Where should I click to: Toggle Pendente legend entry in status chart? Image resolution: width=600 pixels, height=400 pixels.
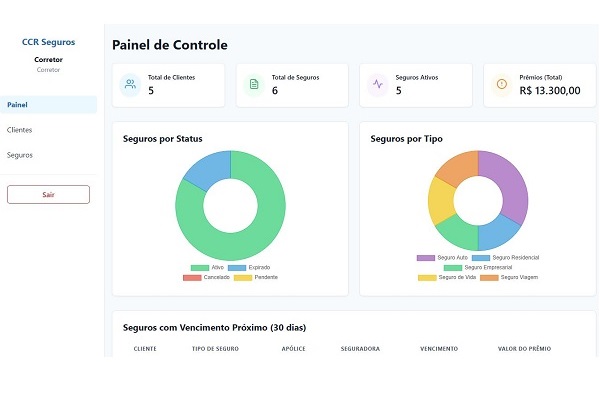[255, 277]
